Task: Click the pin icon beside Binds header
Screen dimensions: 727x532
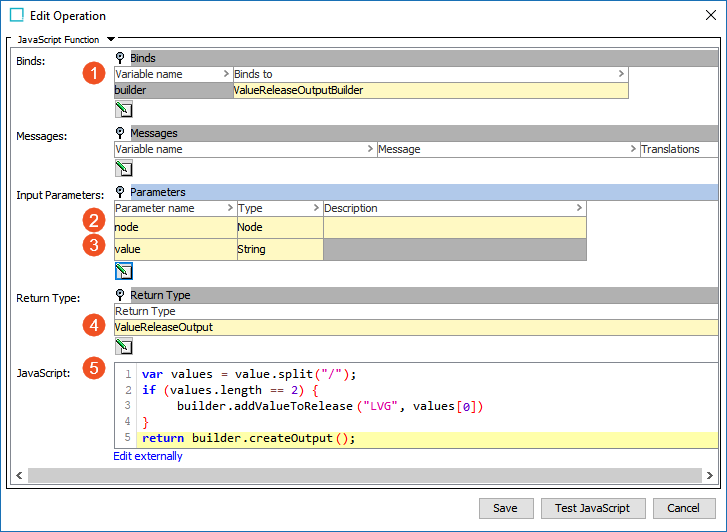Action: click(121, 58)
